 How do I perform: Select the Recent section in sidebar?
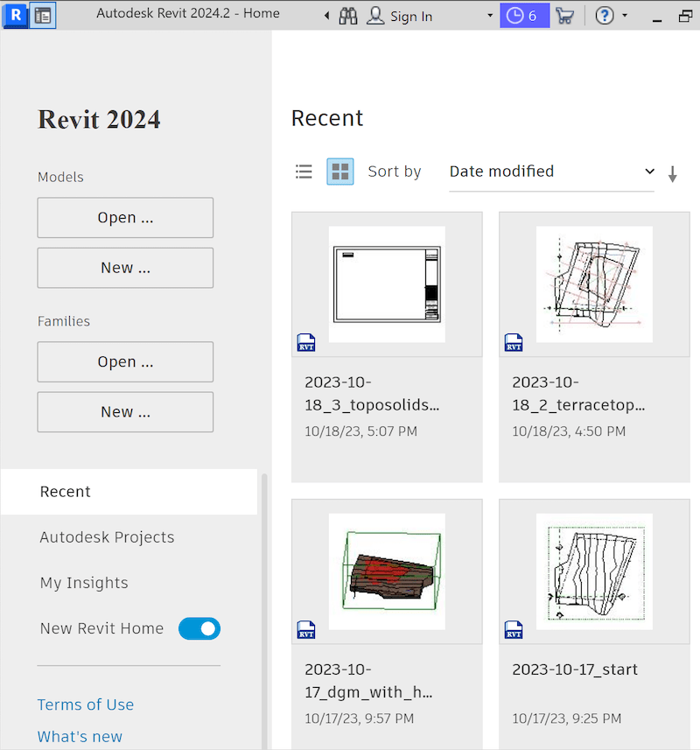point(65,492)
